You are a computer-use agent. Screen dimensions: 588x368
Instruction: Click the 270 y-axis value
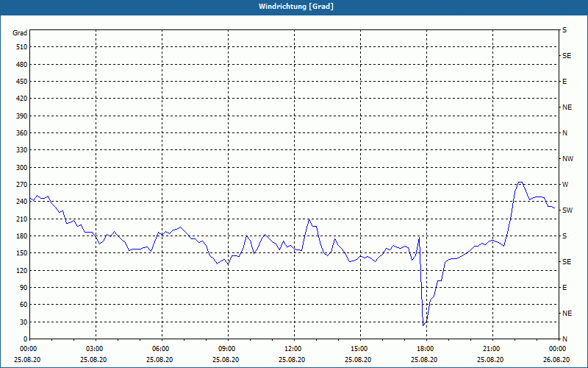pos(22,185)
